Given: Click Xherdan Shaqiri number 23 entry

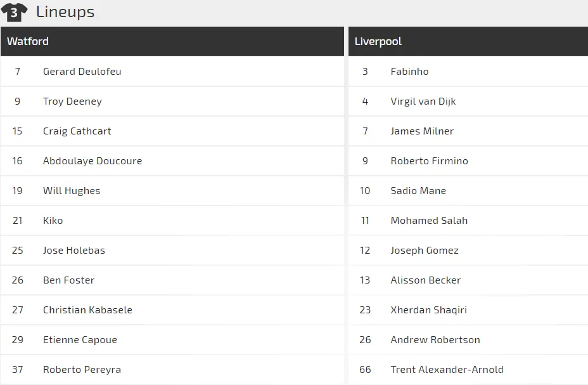Looking at the screenshot, I should tap(468, 310).
